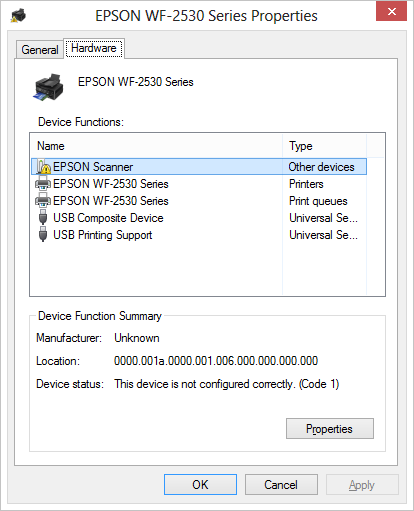Click the Apply button
The width and height of the screenshot is (414, 511).
362,485
